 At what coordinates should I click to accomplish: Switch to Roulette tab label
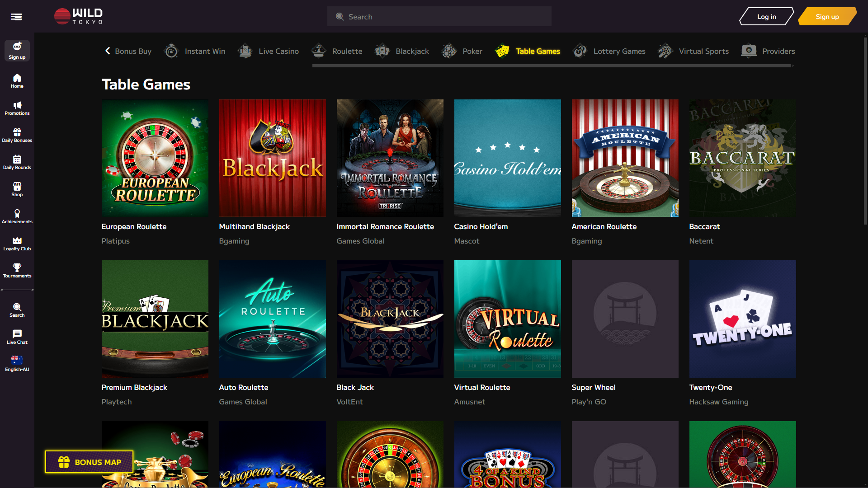(347, 51)
